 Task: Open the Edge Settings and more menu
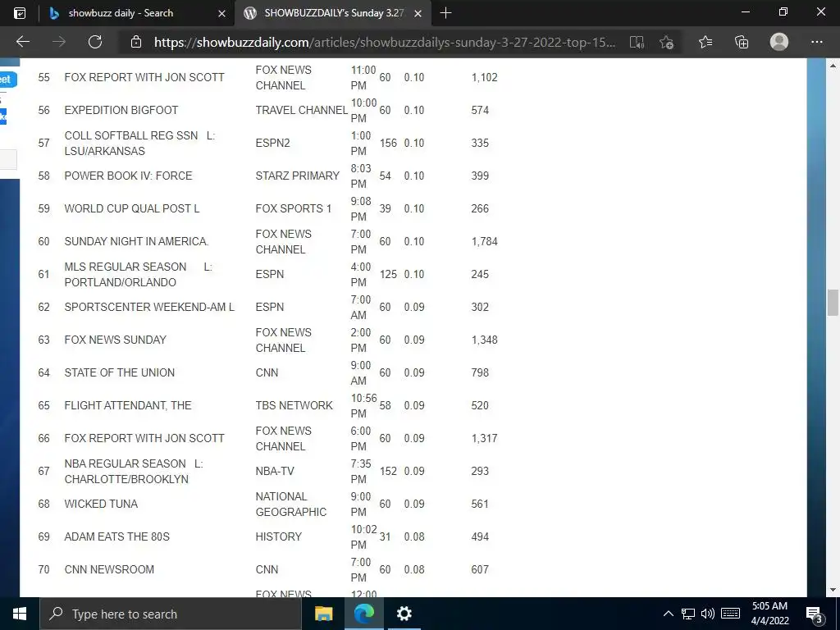coord(816,42)
